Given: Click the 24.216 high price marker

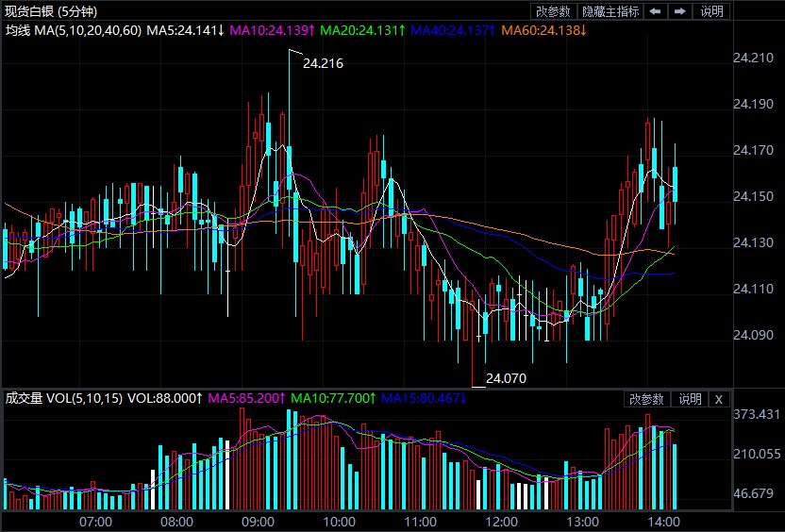Looking at the screenshot, I should [323, 64].
